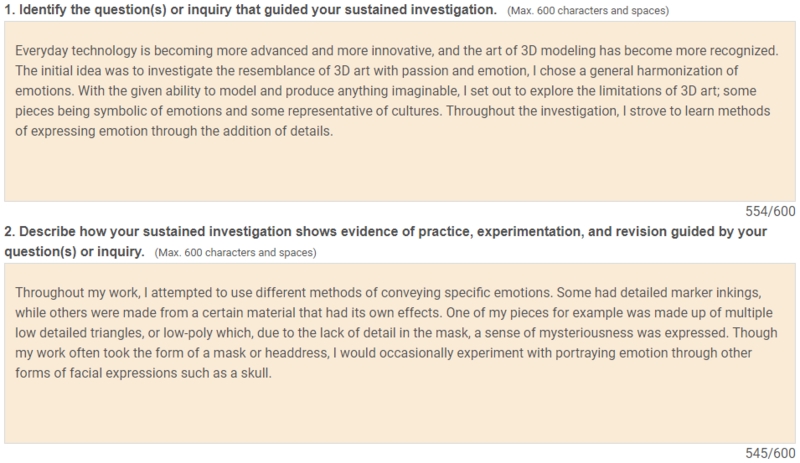800x463 pixels.
Task: Place cursor in line starting 'my work often took'
Action: [x=383, y=353]
